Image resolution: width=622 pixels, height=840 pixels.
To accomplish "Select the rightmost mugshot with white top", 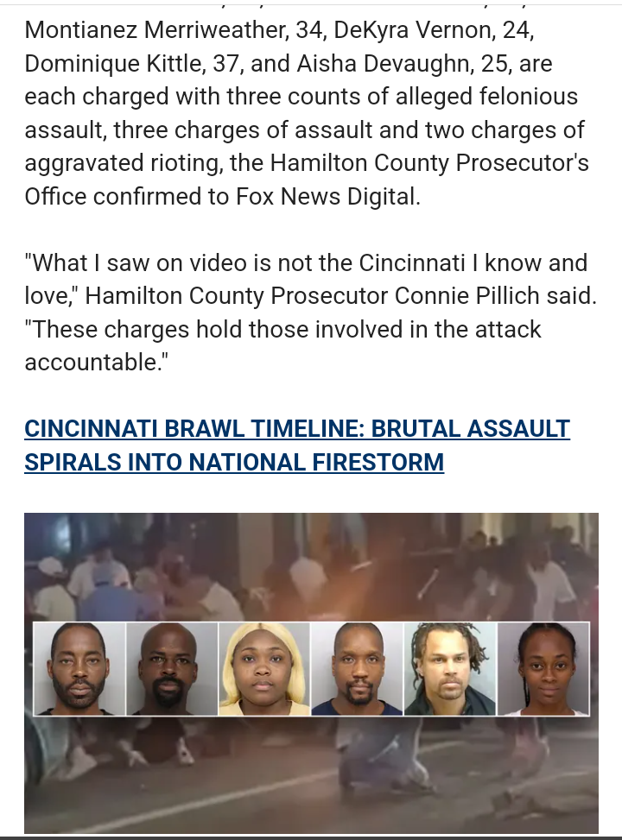I will [543, 668].
